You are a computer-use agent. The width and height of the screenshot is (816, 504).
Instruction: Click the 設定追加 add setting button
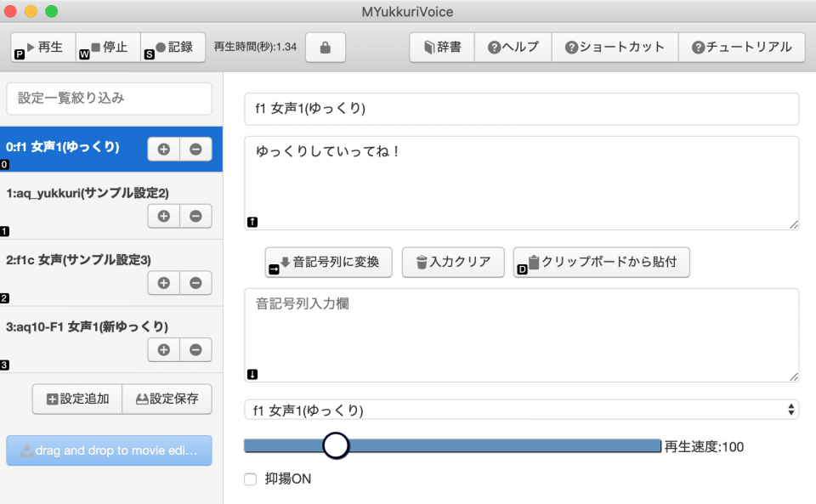click(x=77, y=399)
